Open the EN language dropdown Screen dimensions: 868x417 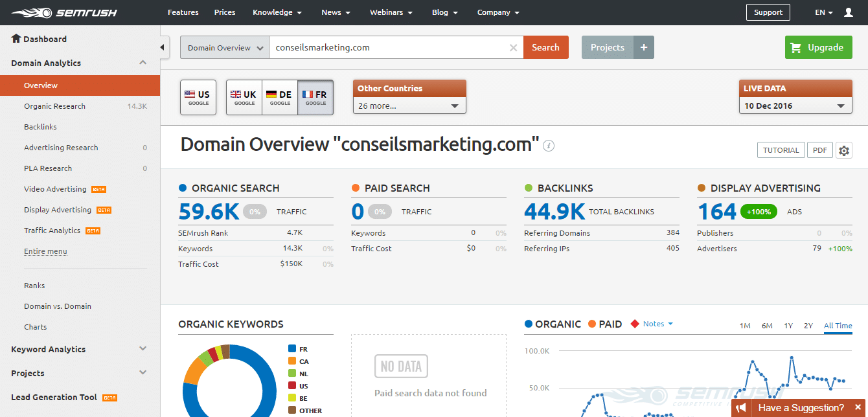[824, 12]
